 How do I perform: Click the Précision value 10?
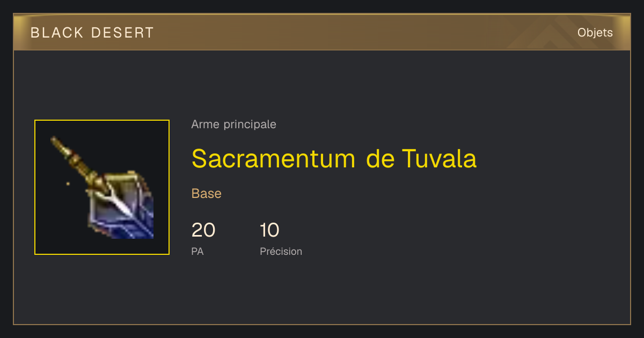coord(269,230)
